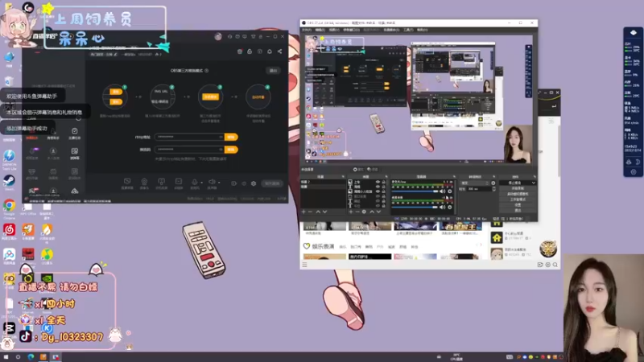Open the Edit menu in OBS

(x=320, y=30)
